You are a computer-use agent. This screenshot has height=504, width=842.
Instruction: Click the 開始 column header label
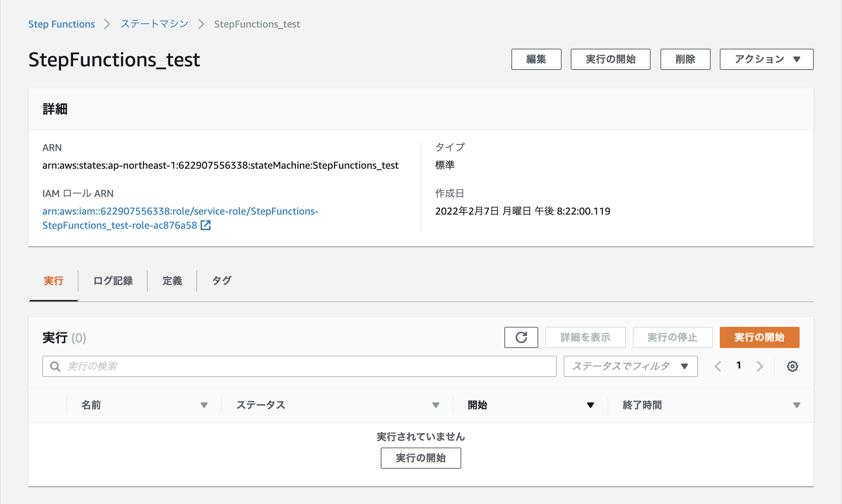[x=478, y=405]
